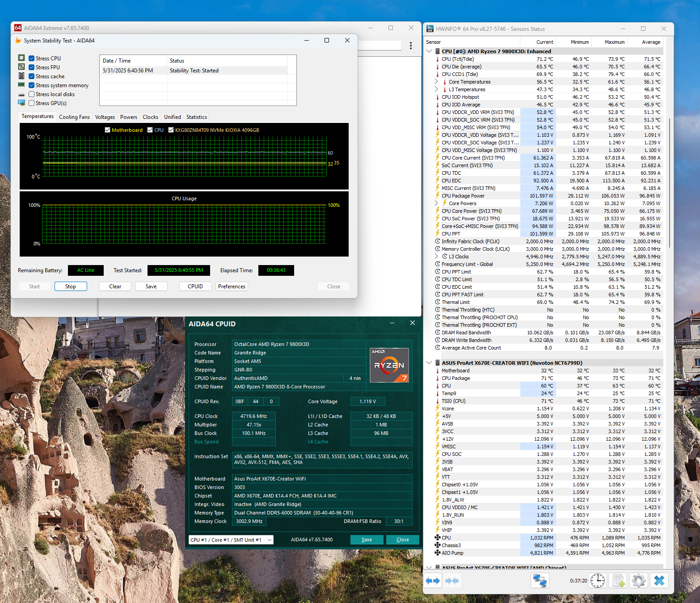Select the Stability Test: Started log row
Image resolution: width=700 pixels, height=603 pixels.
pos(194,71)
